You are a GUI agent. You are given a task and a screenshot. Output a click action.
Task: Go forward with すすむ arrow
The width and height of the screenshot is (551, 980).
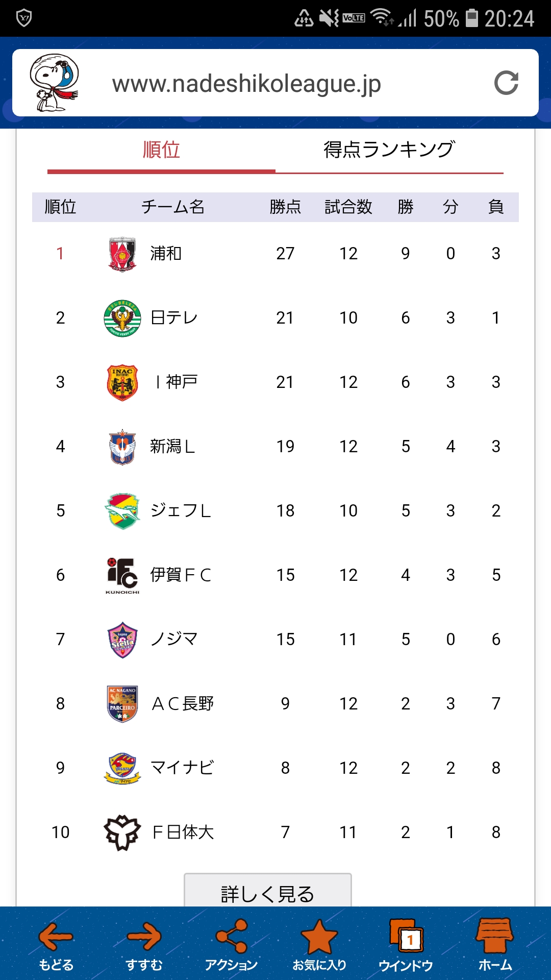(x=144, y=945)
